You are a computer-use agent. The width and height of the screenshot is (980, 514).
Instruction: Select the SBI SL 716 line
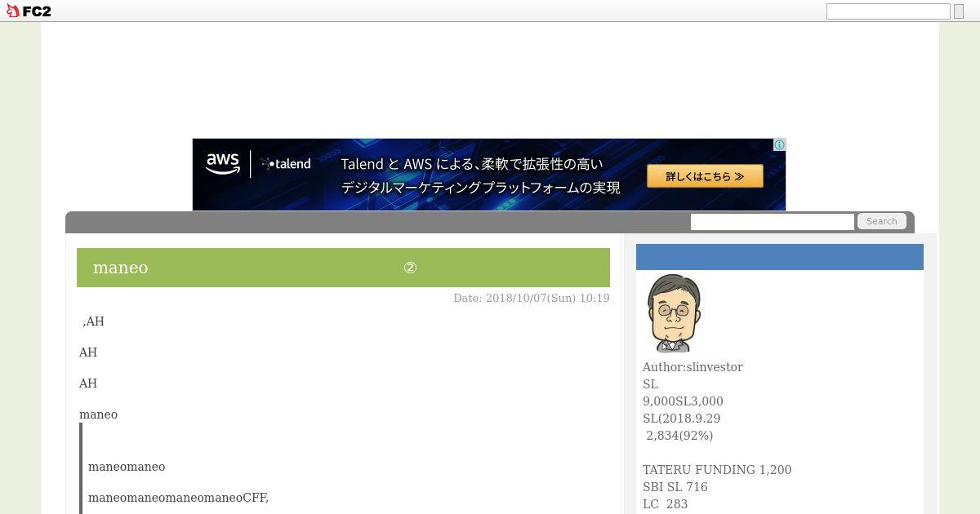pyautogui.click(x=675, y=487)
